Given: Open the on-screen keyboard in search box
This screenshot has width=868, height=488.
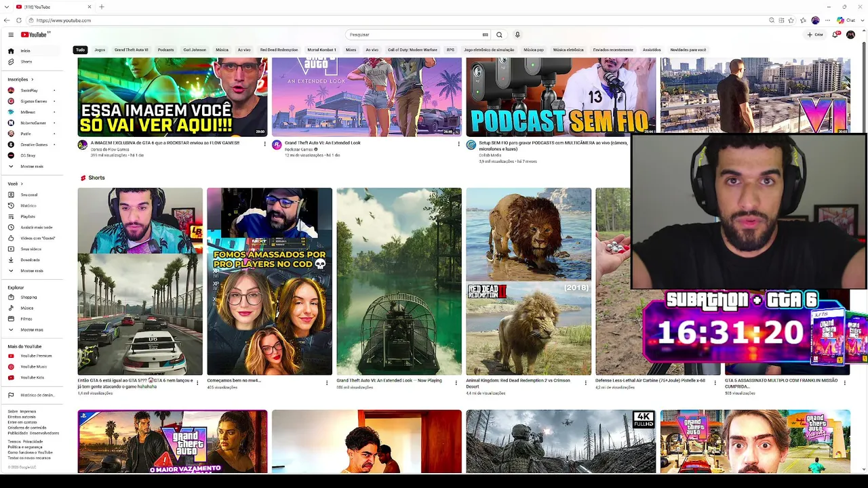Looking at the screenshot, I should tap(485, 35).
